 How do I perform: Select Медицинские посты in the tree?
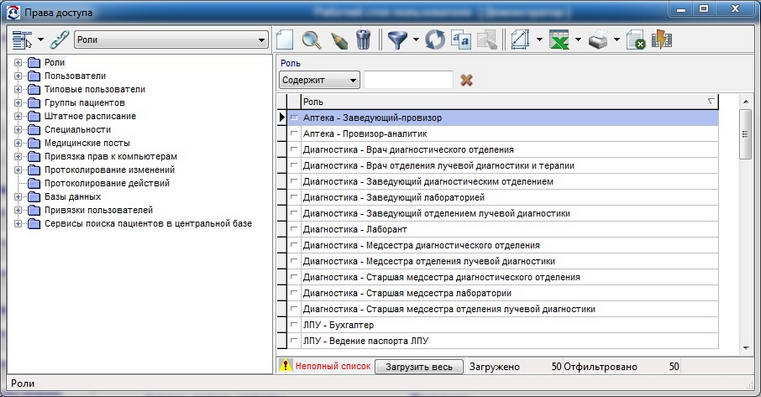click(x=87, y=143)
